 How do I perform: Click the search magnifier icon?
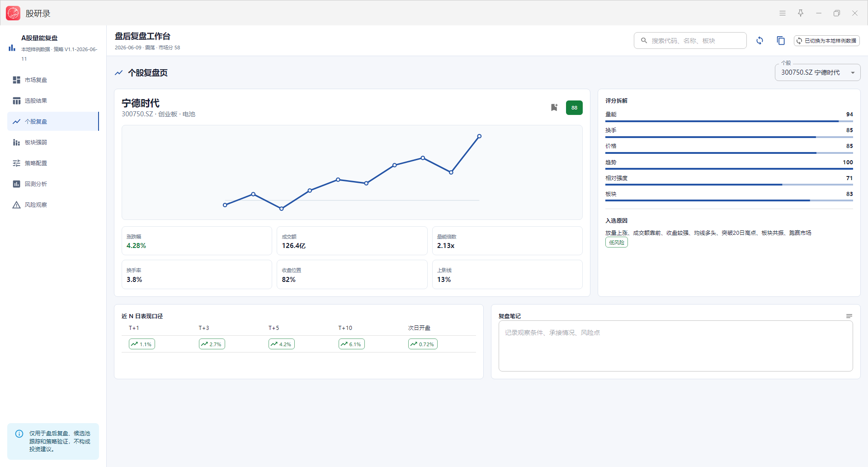point(644,41)
